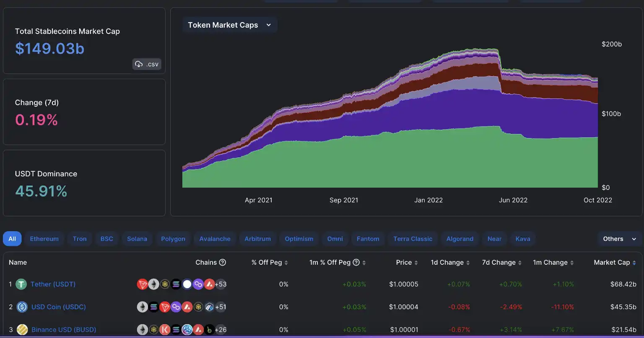Filter stablecoins by Tron chain

point(80,239)
